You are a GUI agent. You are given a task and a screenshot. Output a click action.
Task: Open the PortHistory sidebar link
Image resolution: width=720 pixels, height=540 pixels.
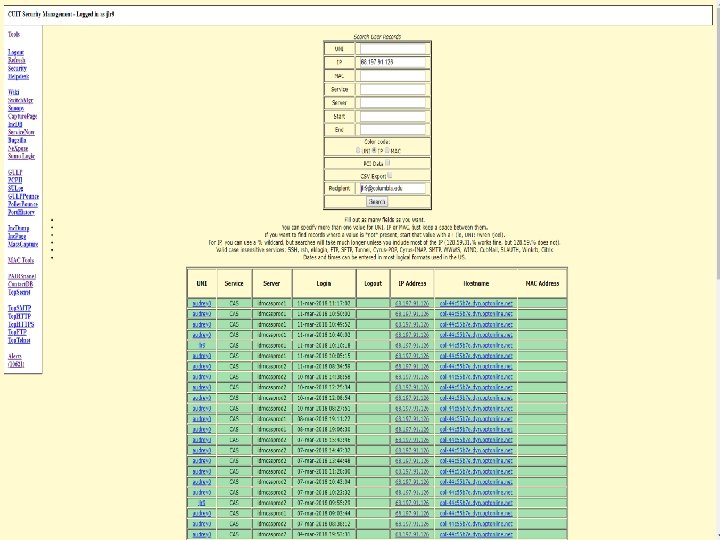tap(21, 212)
